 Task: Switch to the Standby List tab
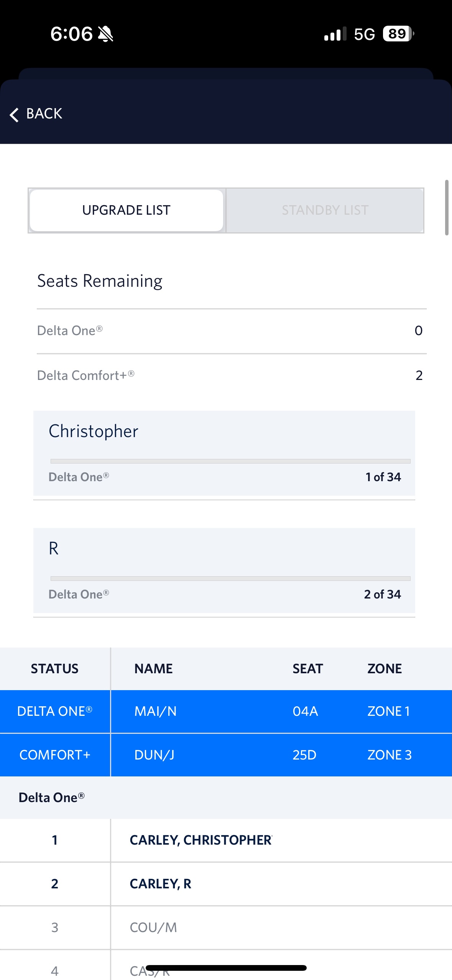pos(325,210)
